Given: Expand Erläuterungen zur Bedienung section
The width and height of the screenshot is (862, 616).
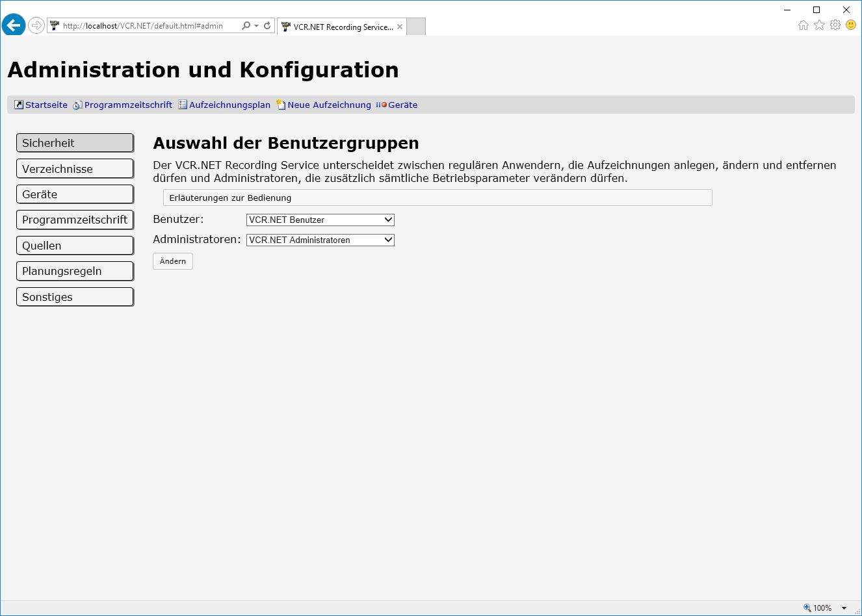Looking at the screenshot, I should coord(437,198).
